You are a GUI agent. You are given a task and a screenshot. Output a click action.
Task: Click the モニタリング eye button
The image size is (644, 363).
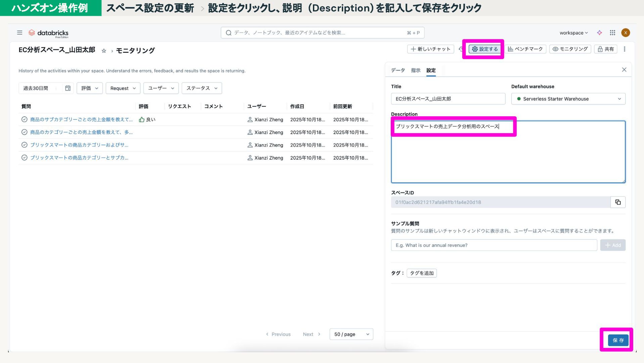pos(570,49)
